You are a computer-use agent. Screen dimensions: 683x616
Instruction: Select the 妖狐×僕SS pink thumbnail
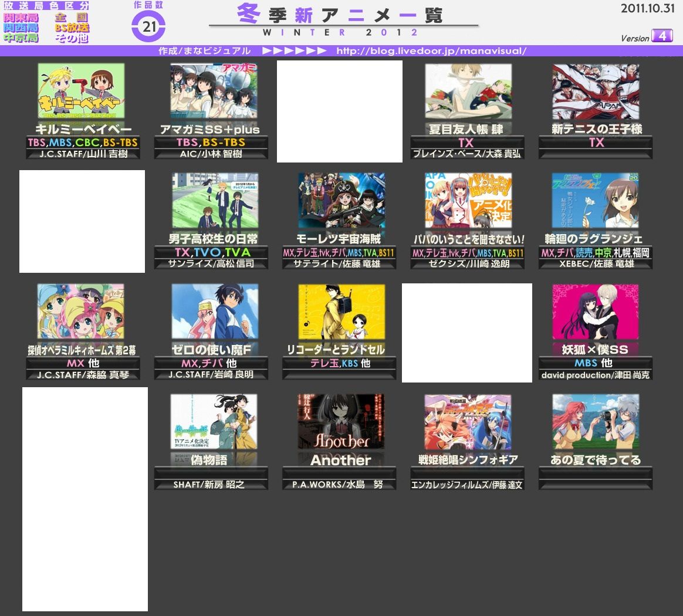(596, 312)
